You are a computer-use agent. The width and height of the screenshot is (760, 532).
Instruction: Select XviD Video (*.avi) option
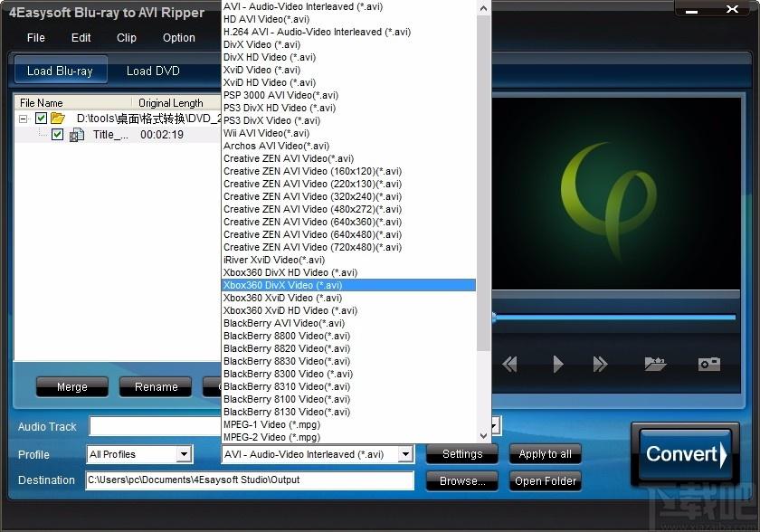(348, 70)
